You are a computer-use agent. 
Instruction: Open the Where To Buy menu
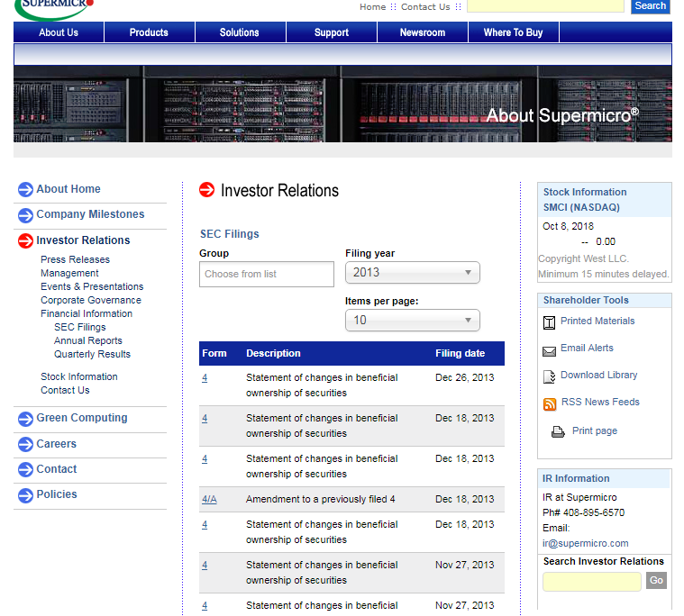tap(513, 32)
